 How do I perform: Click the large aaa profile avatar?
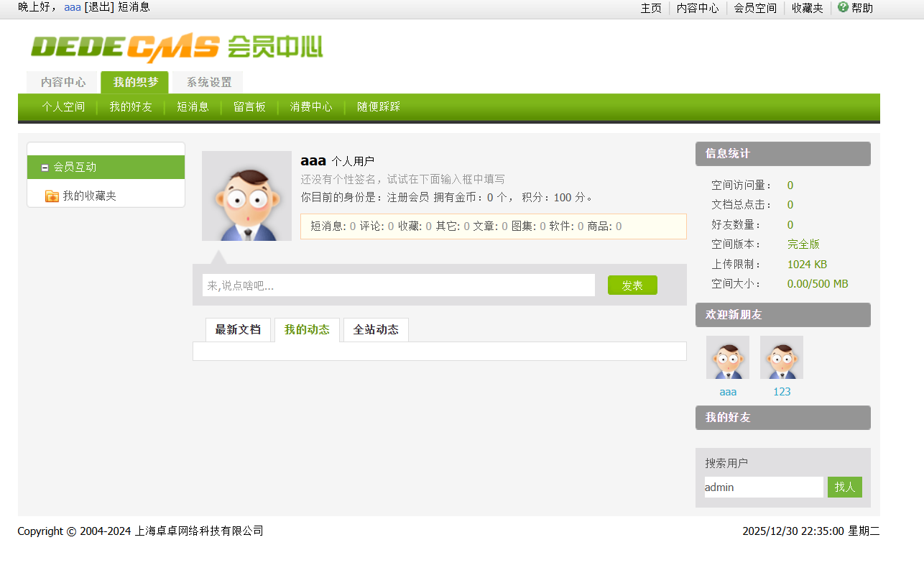246,196
